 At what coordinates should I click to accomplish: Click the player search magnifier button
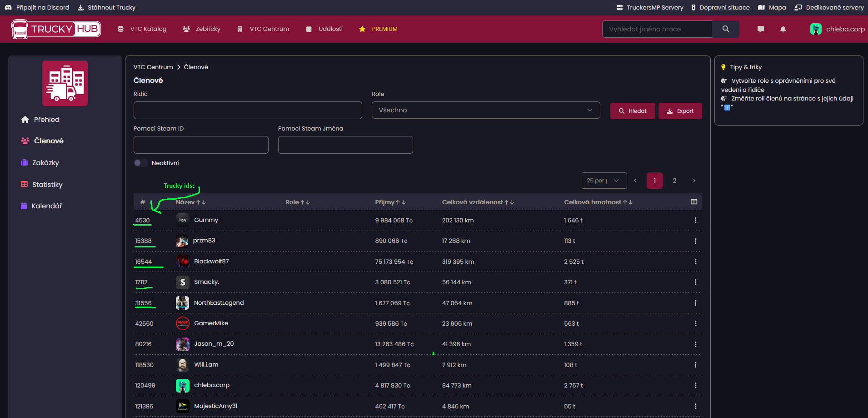[725, 29]
